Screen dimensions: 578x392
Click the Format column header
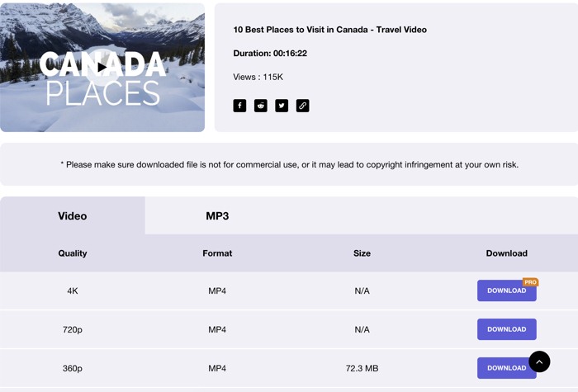coord(217,253)
